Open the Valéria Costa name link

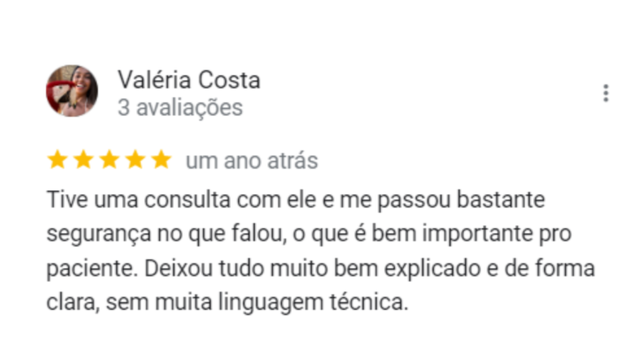click(x=189, y=80)
